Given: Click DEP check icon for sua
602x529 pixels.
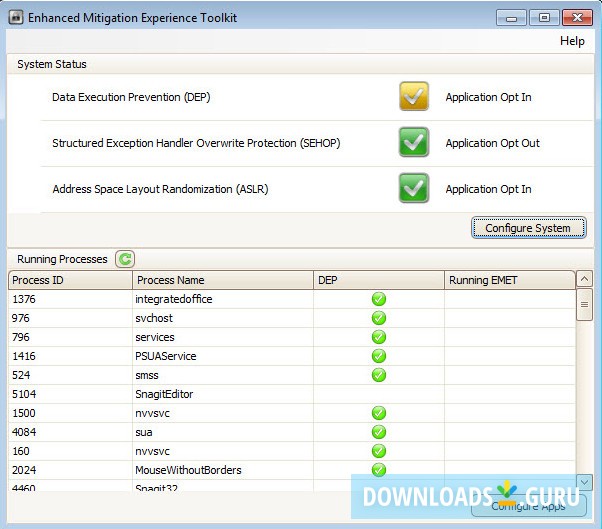Looking at the screenshot, I should pyautogui.click(x=379, y=432).
